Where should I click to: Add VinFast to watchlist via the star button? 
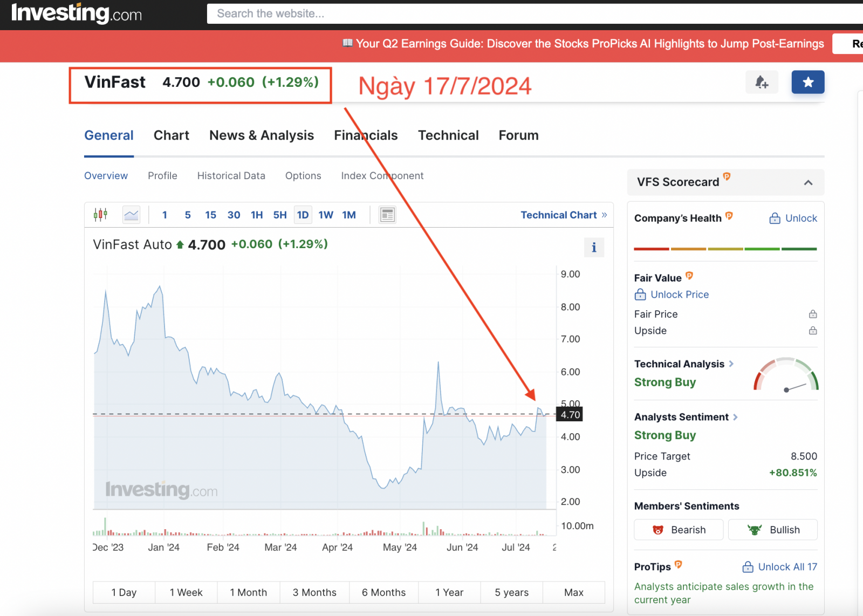tap(807, 82)
